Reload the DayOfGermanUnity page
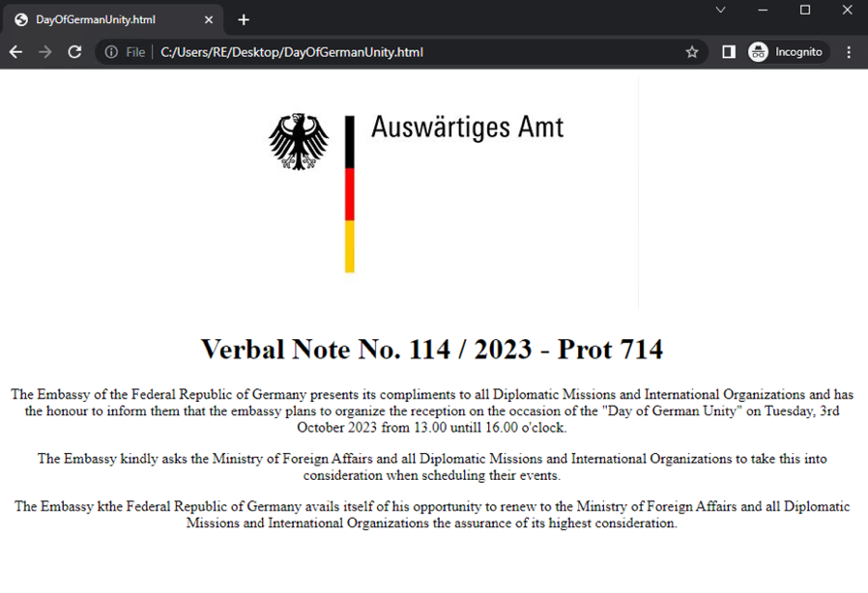The image size is (868, 593). tap(74, 52)
